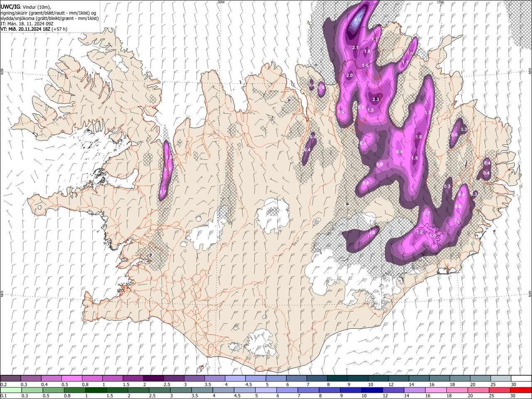Click the 2.1 precipitation value on the map
The width and height of the screenshot is (532, 399).
click(355, 48)
